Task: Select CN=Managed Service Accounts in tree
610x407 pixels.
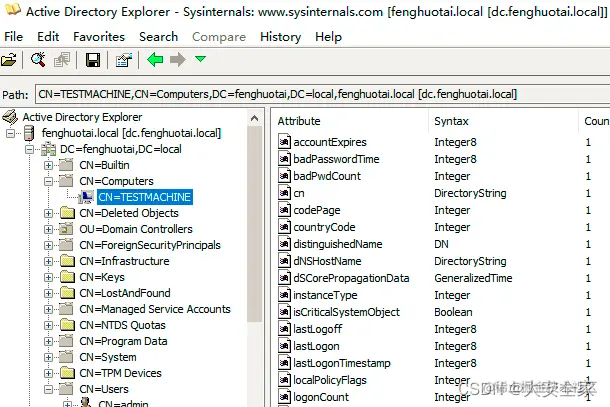Action: (x=155, y=309)
